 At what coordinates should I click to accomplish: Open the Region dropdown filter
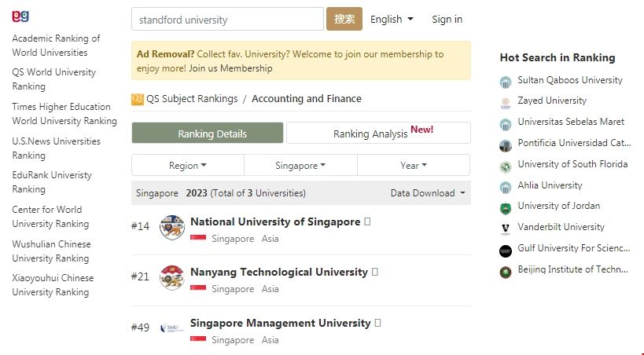pos(188,166)
